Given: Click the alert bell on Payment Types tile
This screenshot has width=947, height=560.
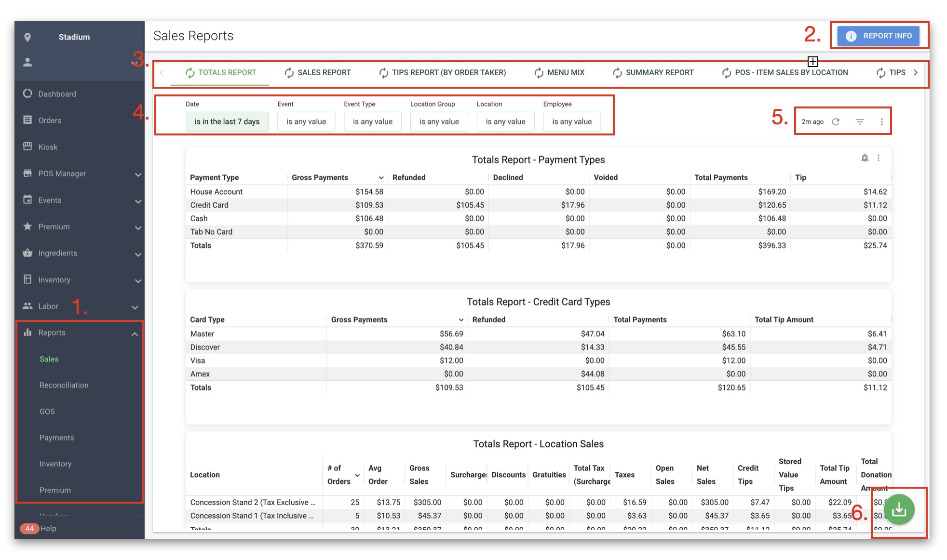Looking at the screenshot, I should 865,158.
